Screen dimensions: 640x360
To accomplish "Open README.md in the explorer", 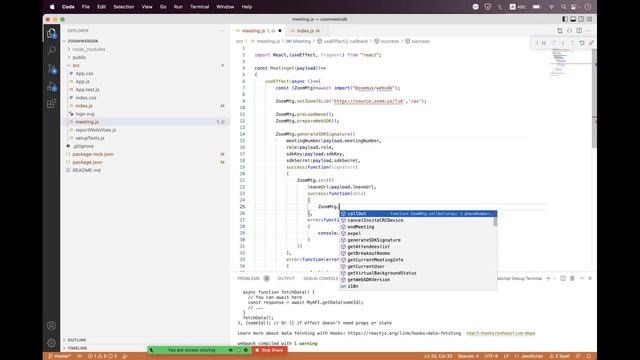I will pos(87,170).
